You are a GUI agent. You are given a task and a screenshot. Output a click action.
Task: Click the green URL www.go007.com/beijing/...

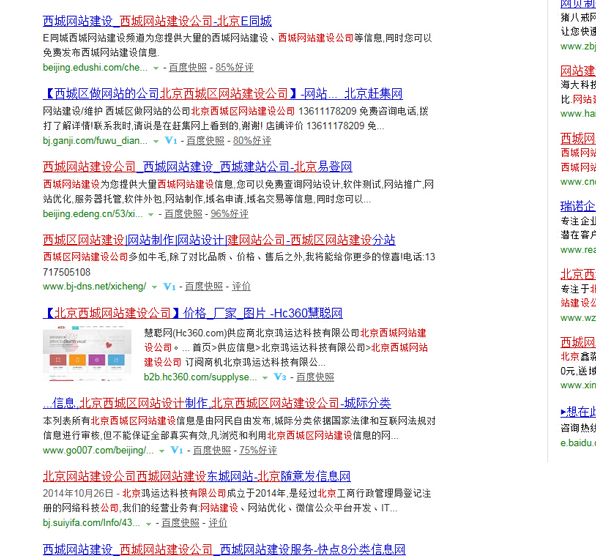coord(98,450)
